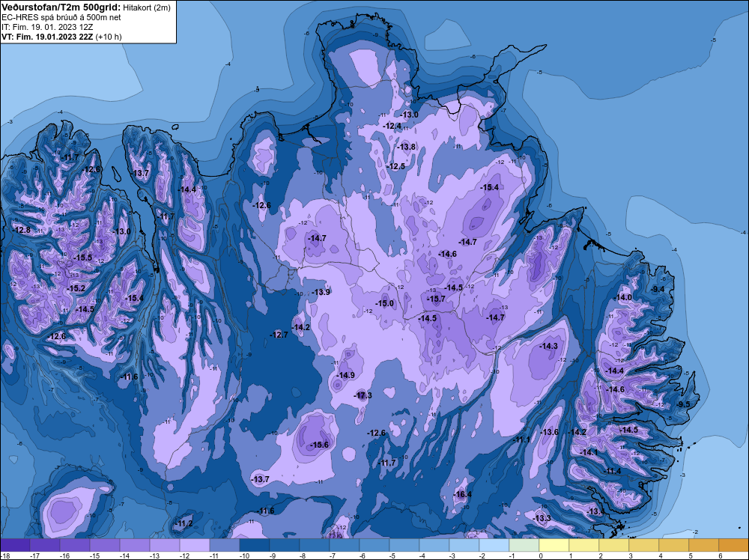
Task: Click the -15.6 temperature value on the map
Action: click(x=320, y=445)
